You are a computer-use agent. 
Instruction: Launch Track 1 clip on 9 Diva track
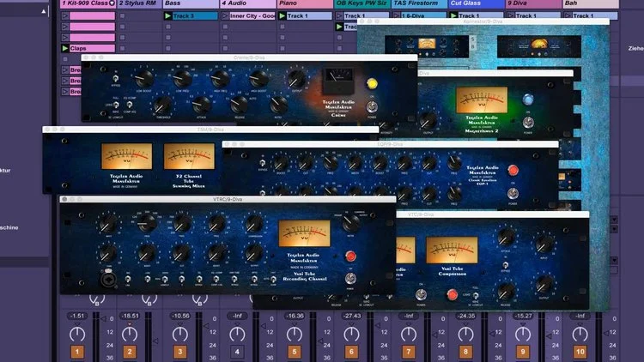(511, 16)
